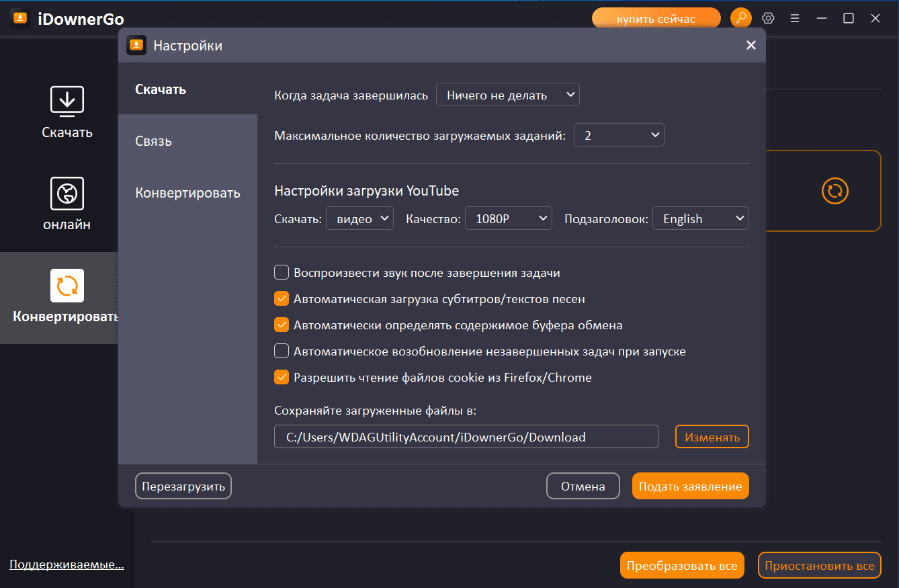Click the Изменять folder button

pyautogui.click(x=712, y=437)
